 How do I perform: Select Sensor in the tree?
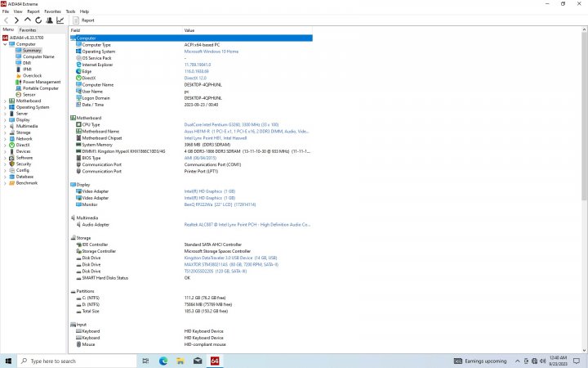coord(29,95)
